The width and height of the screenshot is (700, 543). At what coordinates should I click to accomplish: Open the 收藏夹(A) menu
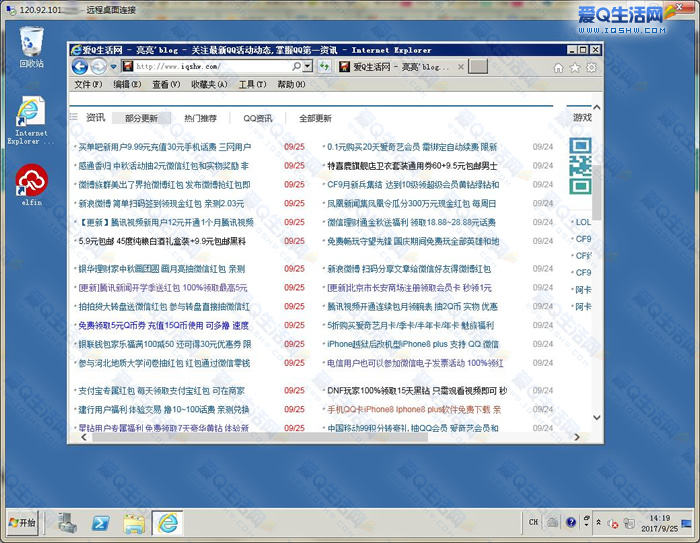[x=209, y=84]
